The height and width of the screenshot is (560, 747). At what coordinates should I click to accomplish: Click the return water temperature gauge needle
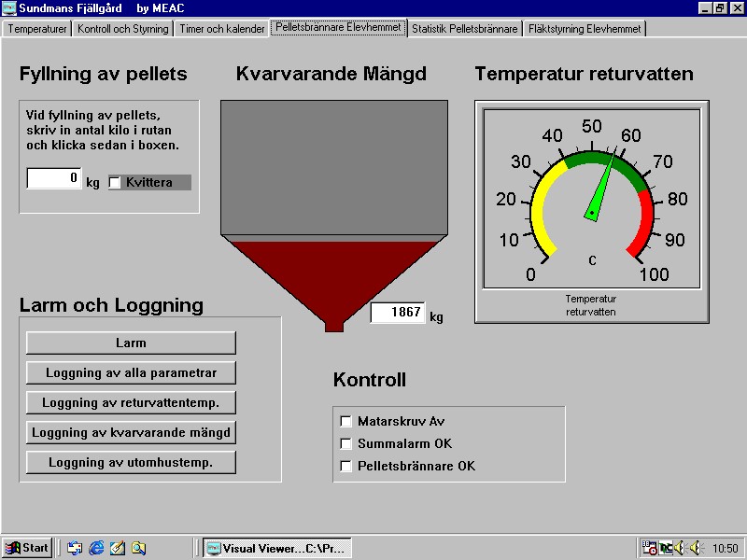[600, 186]
